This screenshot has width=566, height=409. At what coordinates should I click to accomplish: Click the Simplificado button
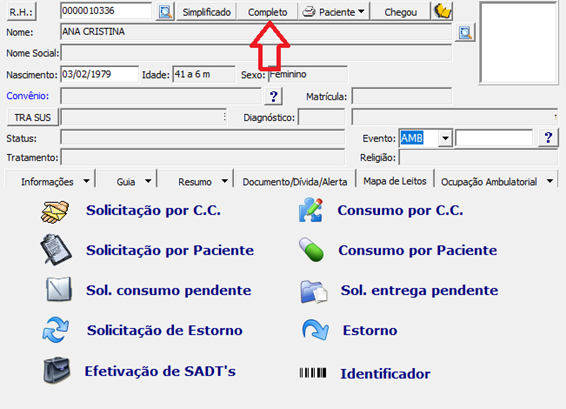(206, 12)
